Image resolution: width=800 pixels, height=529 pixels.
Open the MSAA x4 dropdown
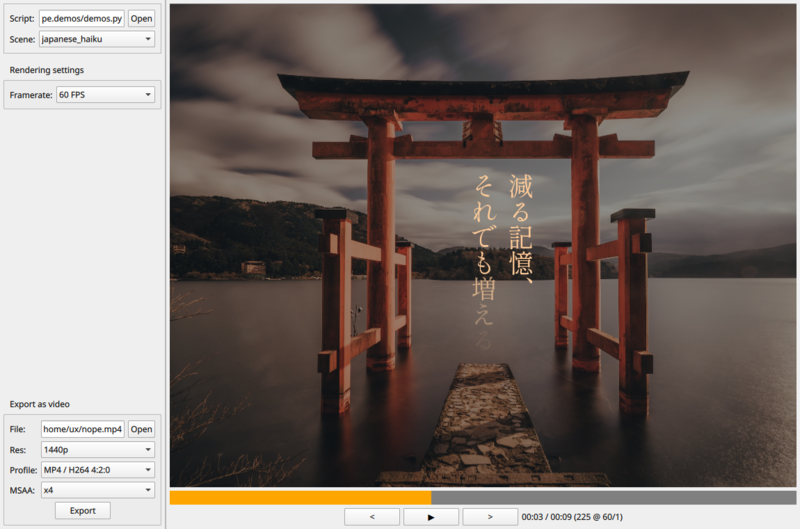point(97,490)
